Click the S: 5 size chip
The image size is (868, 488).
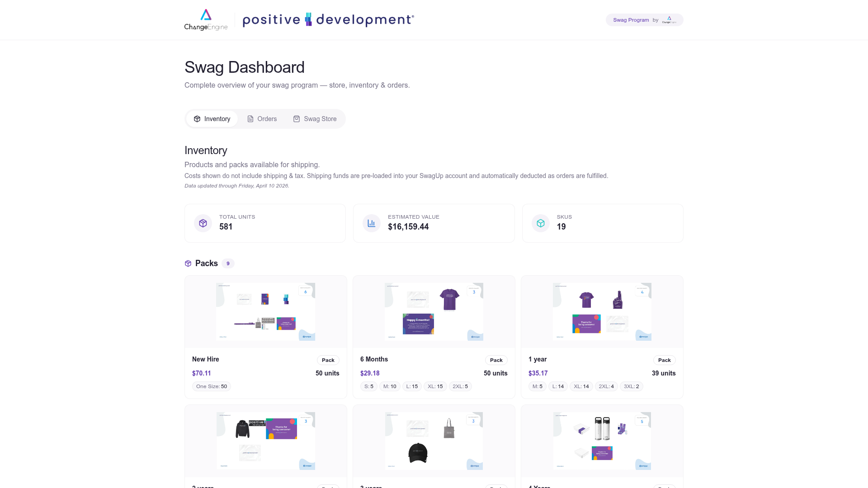coord(369,386)
